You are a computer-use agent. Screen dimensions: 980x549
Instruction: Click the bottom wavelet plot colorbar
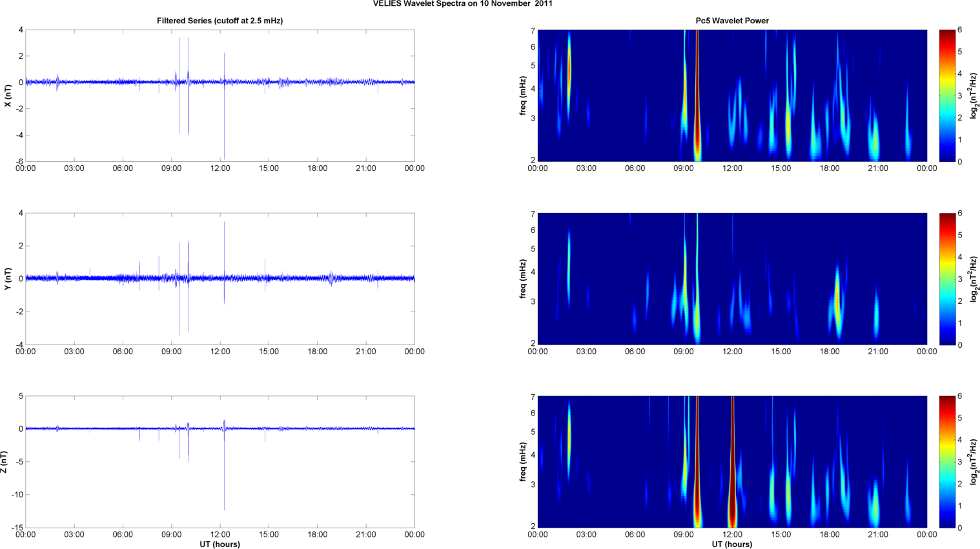click(x=946, y=462)
